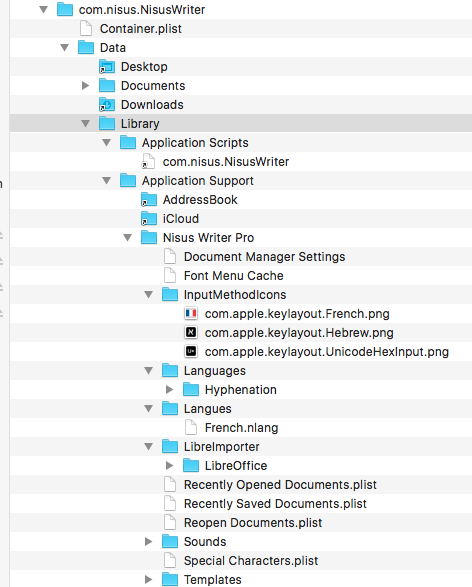
Task: Click the Library folder icon
Action: (x=107, y=124)
